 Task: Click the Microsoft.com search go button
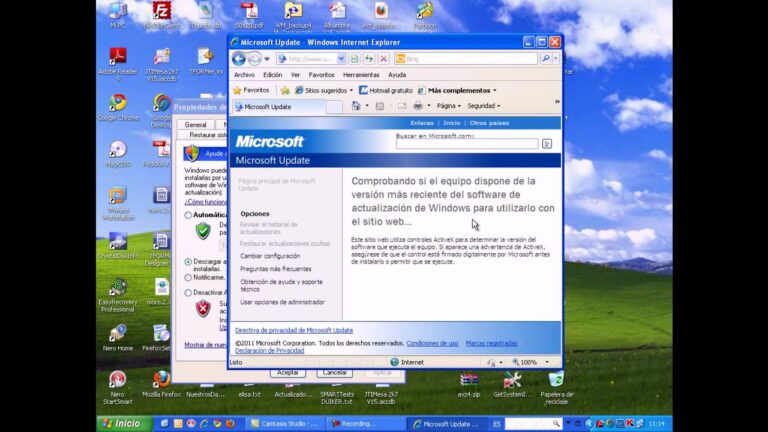pyautogui.click(x=547, y=144)
